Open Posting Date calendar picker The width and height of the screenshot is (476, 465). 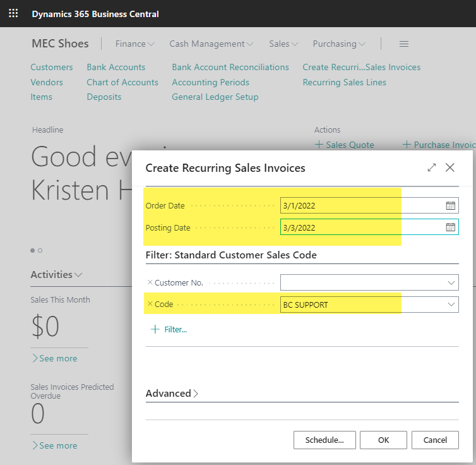pos(450,227)
